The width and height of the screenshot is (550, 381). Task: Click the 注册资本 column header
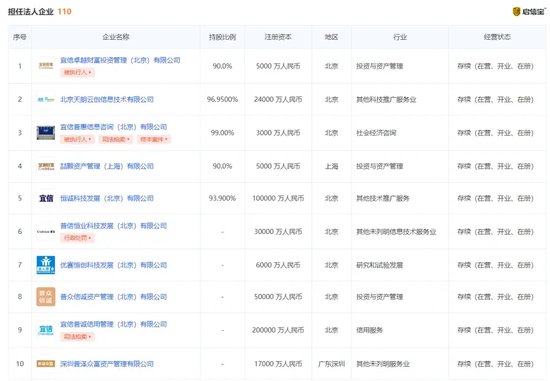coord(278,37)
